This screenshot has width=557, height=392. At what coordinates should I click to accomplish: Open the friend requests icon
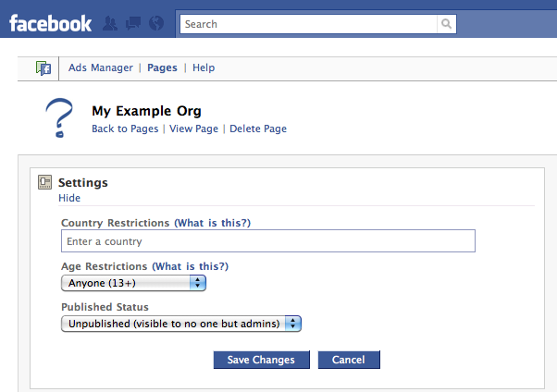click(110, 24)
